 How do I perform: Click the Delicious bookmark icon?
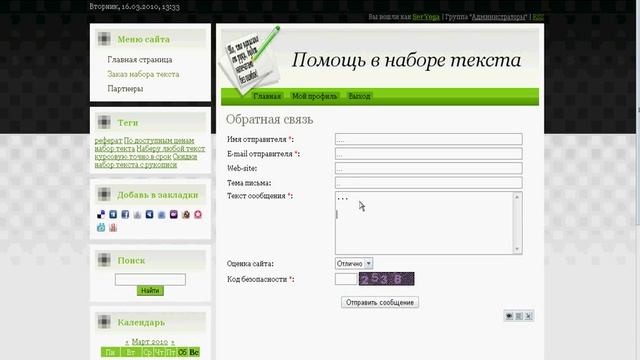click(x=101, y=214)
